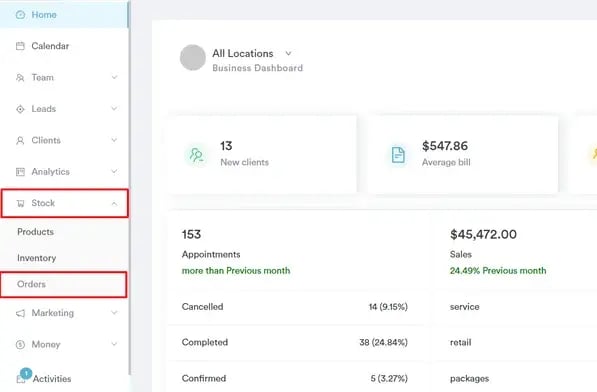Open Inventory under Stock
The width and height of the screenshot is (597, 392).
[x=37, y=258]
